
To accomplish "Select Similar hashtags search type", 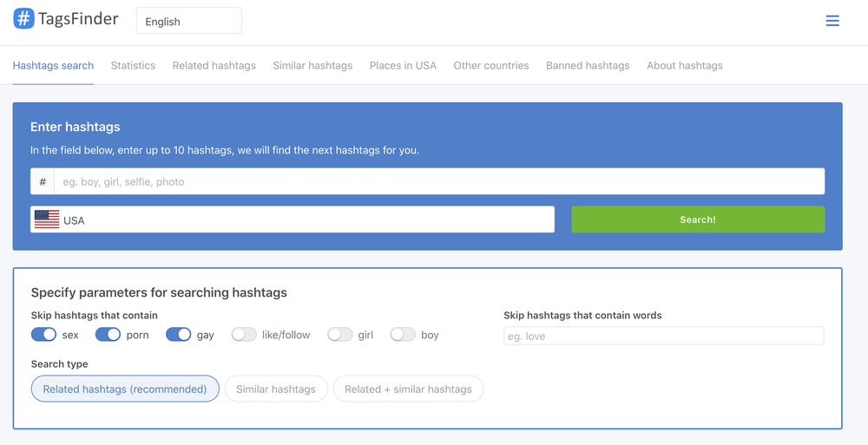I will 276,389.
